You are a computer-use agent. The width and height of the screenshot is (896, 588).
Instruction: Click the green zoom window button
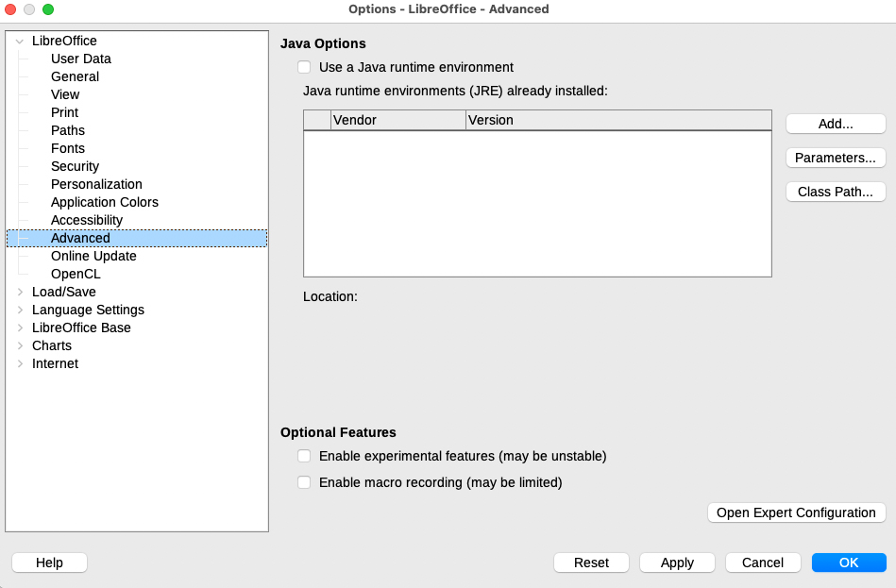[48, 9]
